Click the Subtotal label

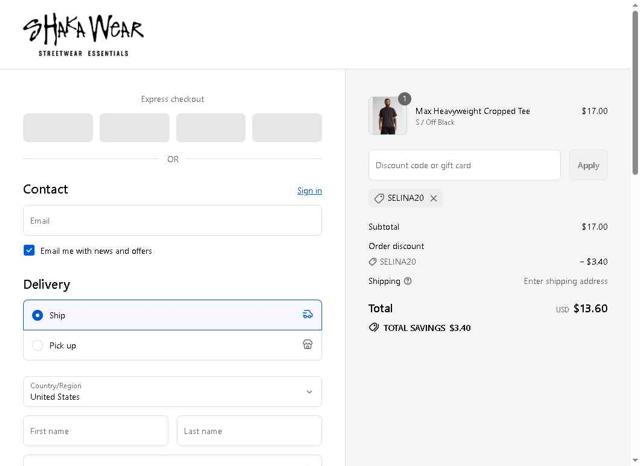pos(384,227)
